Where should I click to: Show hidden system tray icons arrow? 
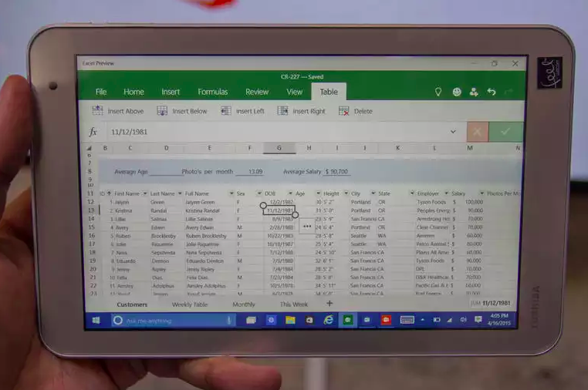tap(423, 320)
